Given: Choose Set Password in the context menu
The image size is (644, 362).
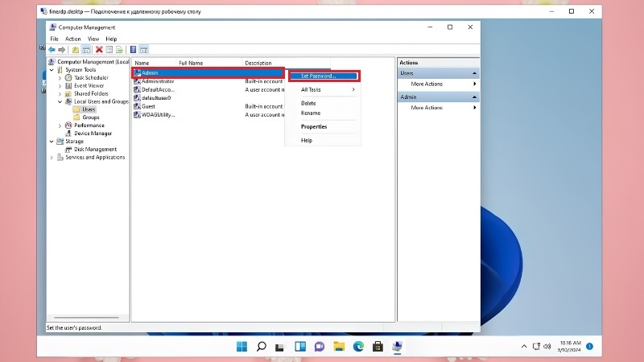Looking at the screenshot, I should [x=324, y=76].
